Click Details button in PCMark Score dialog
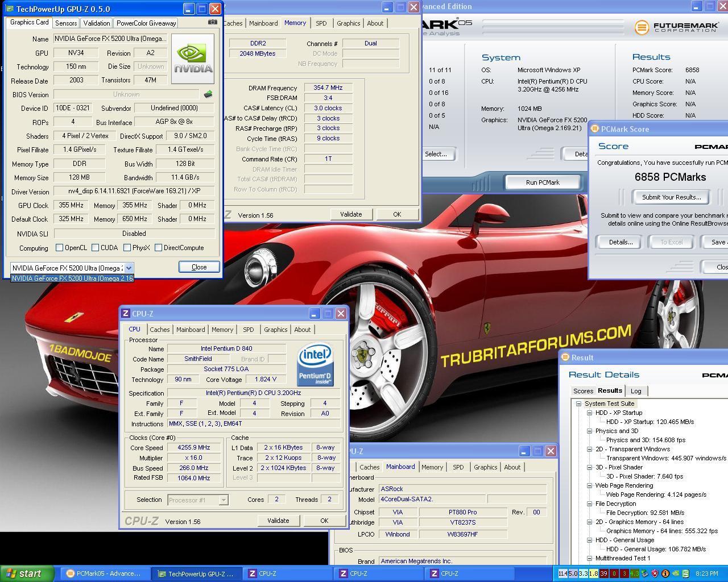Screen dimensions: 728x582 (621, 242)
